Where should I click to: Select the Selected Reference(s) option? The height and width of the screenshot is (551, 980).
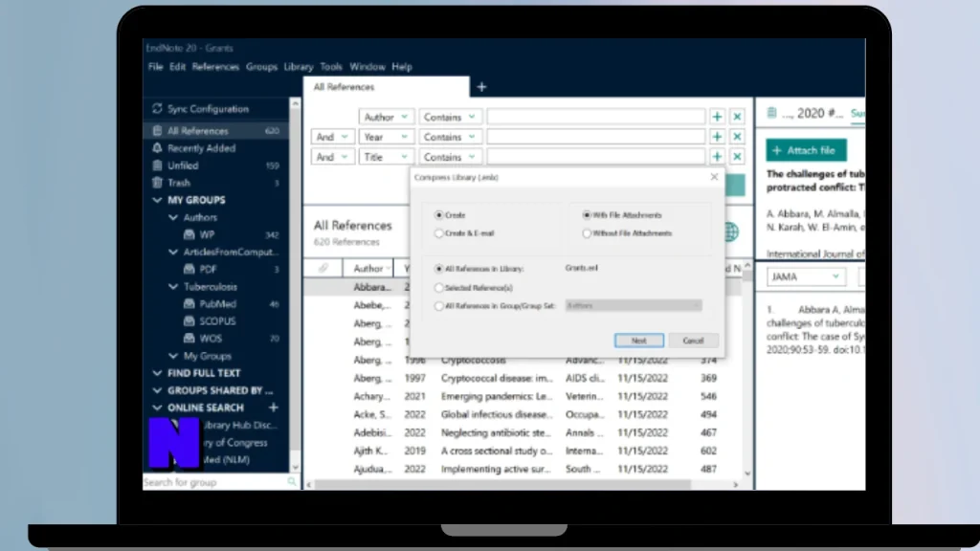(x=438, y=287)
